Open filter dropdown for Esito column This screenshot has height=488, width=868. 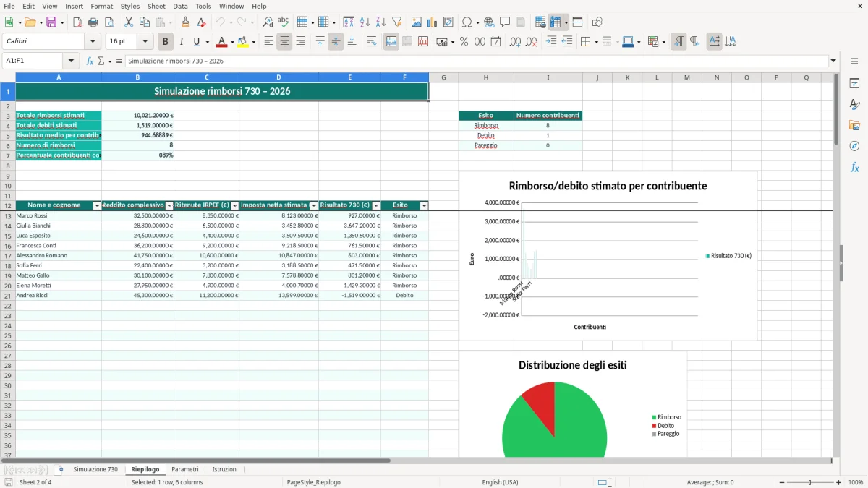tap(424, 206)
